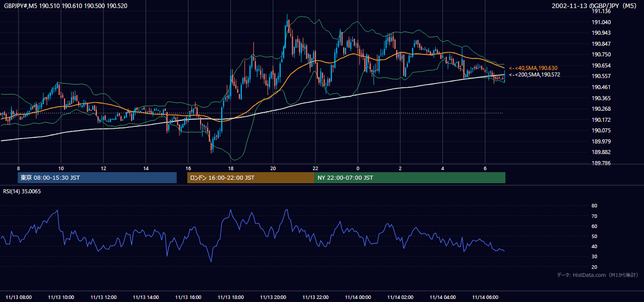Click RSI scale value 40
The height and width of the screenshot is (302, 644).
[595, 246]
